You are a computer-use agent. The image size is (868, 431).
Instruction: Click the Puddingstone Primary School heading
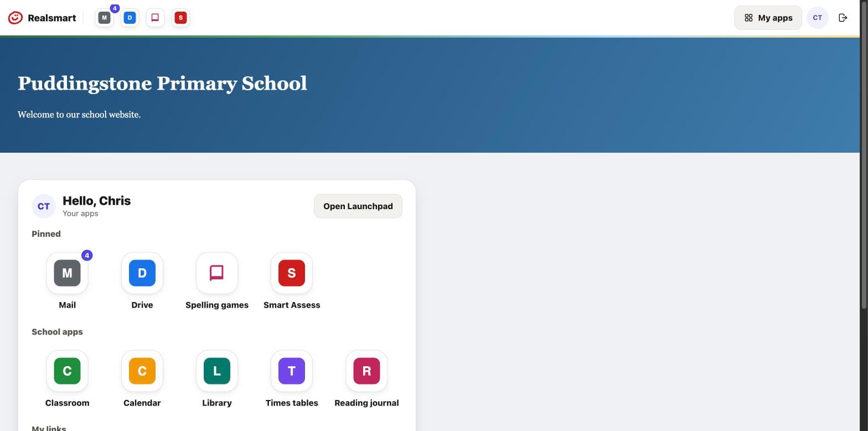click(x=162, y=84)
